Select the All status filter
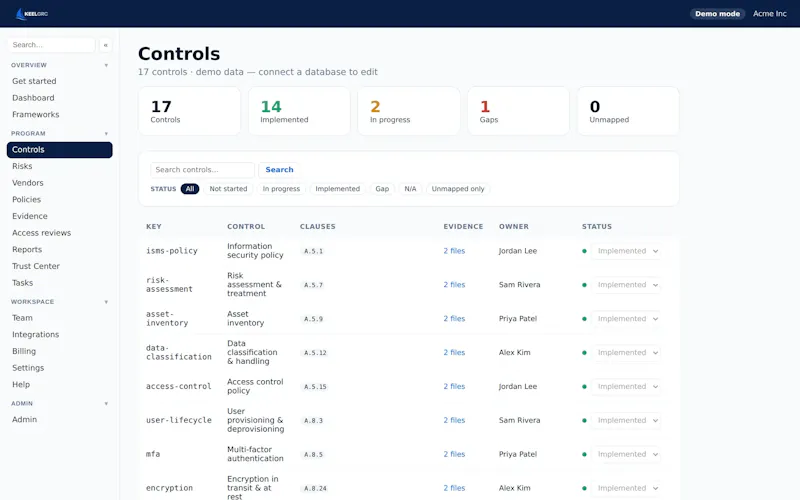Viewport: 800px width, 500px height. coord(190,189)
